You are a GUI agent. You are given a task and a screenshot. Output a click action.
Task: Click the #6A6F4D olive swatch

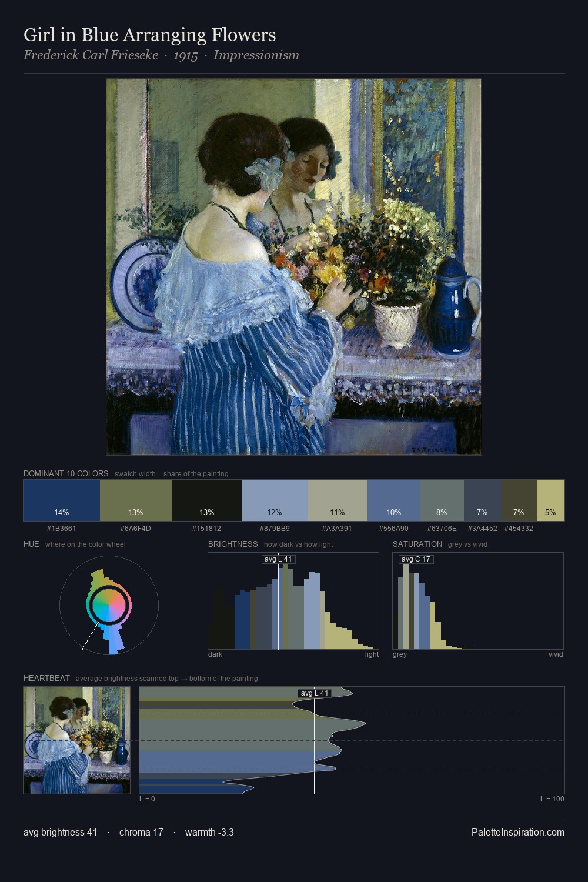point(136,500)
